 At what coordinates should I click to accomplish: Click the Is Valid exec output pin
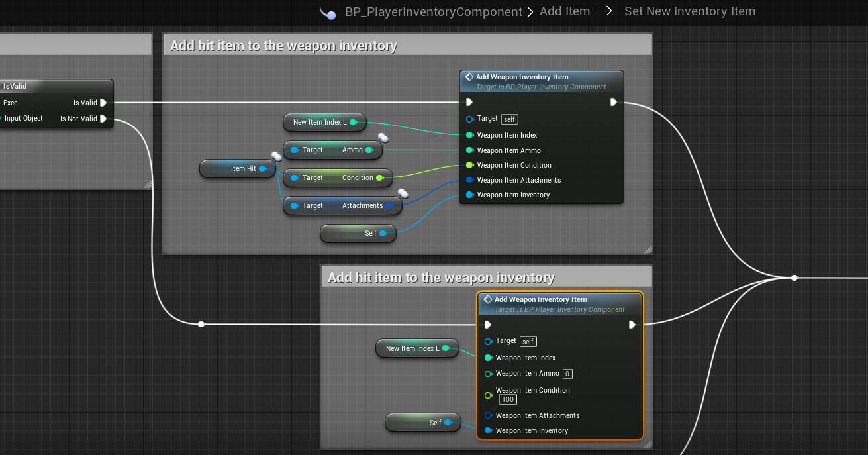tap(103, 103)
